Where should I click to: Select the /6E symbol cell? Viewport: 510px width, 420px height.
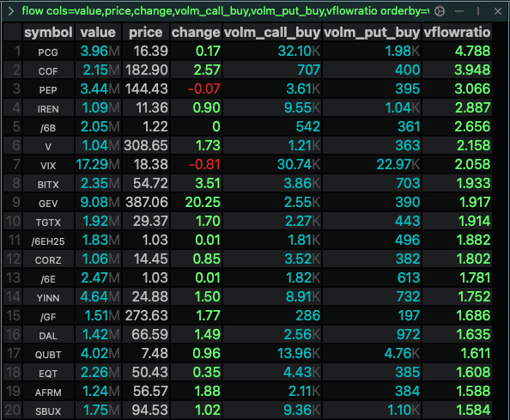coord(48,277)
